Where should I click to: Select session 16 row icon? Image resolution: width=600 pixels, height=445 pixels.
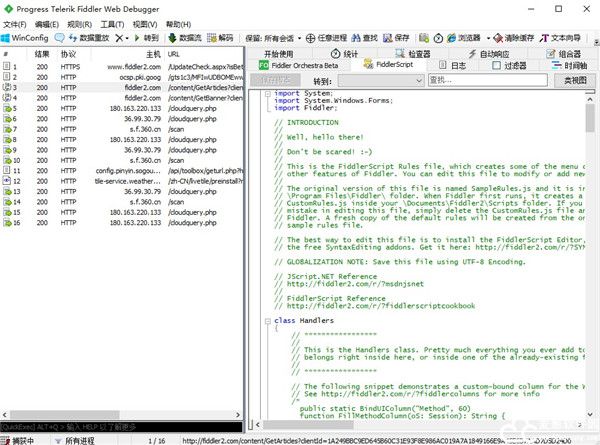coord(7,223)
